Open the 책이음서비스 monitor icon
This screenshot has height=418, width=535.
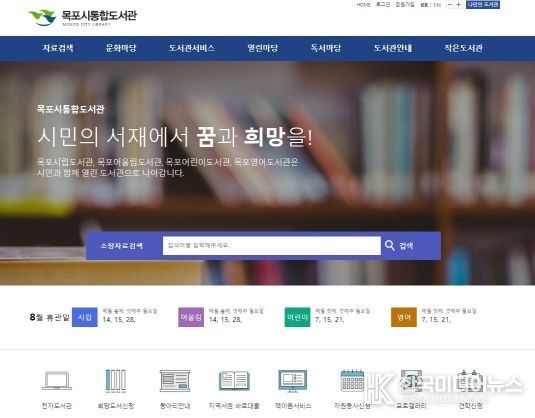[x=293, y=381]
